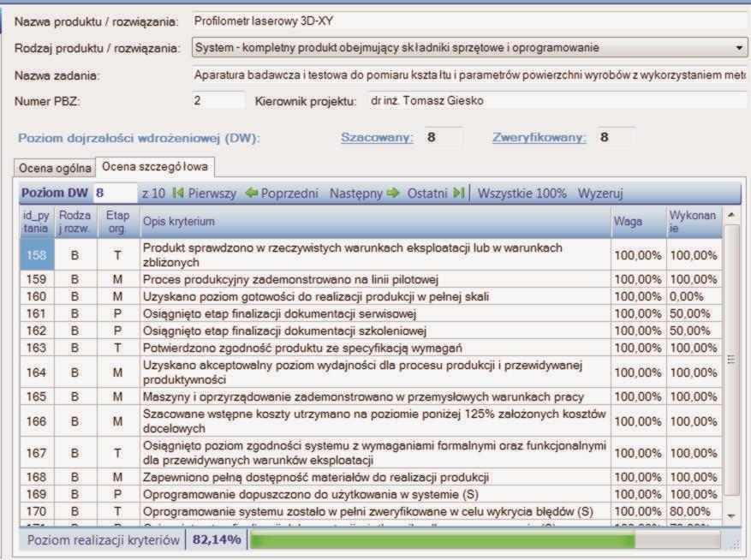Click the Zweryfikowany value 8 field
The image size is (751, 560).
[x=617, y=138]
